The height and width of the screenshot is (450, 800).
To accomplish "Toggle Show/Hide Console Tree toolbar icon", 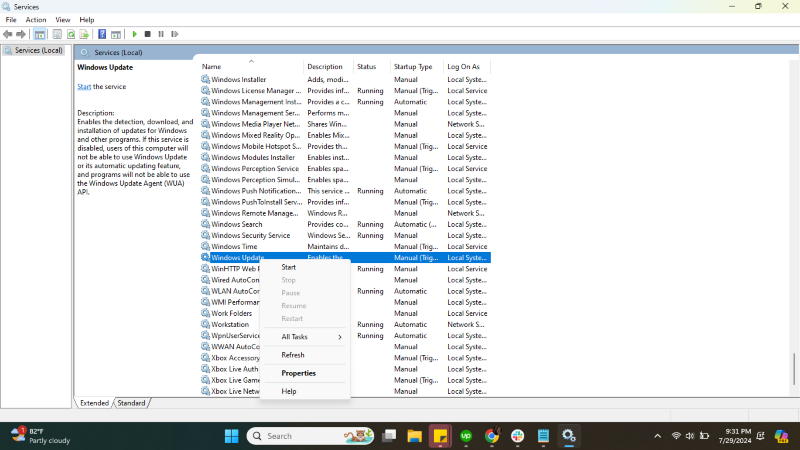I will click(x=39, y=34).
